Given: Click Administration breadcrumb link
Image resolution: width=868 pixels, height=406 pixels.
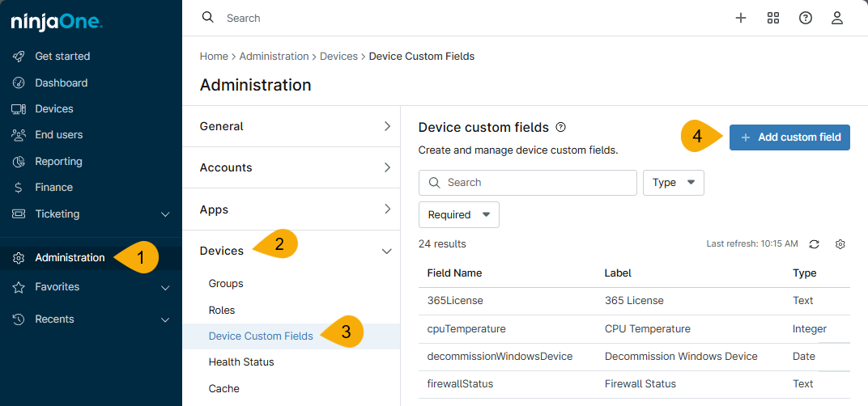Looking at the screenshot, I should click(x=274, y=57).
